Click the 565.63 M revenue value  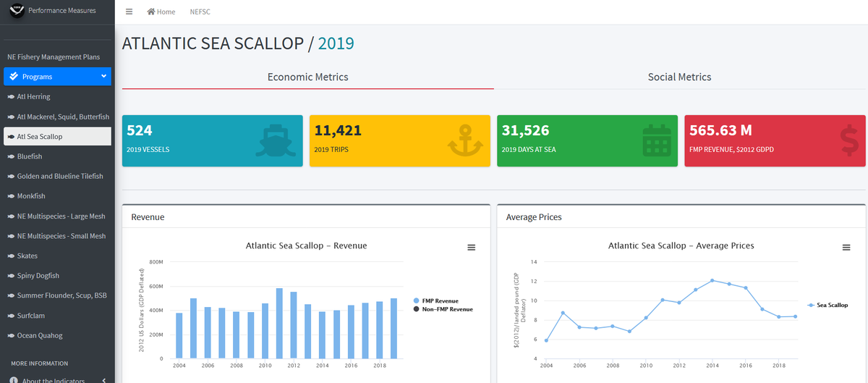[720, 130]
